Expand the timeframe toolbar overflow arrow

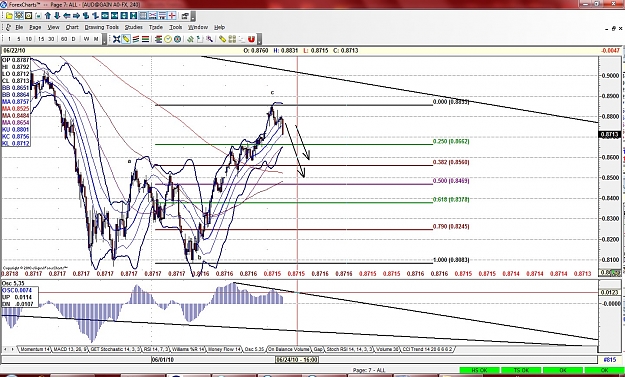click(104, 39)
